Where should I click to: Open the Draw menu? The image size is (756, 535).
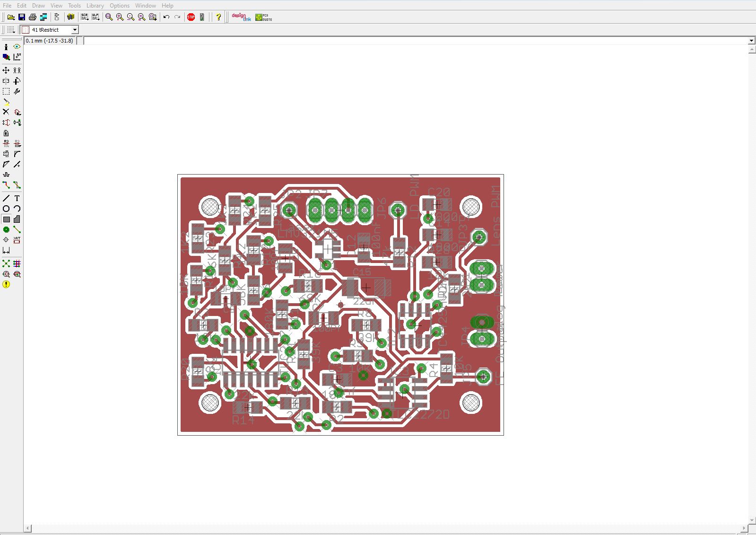[38, 6]
